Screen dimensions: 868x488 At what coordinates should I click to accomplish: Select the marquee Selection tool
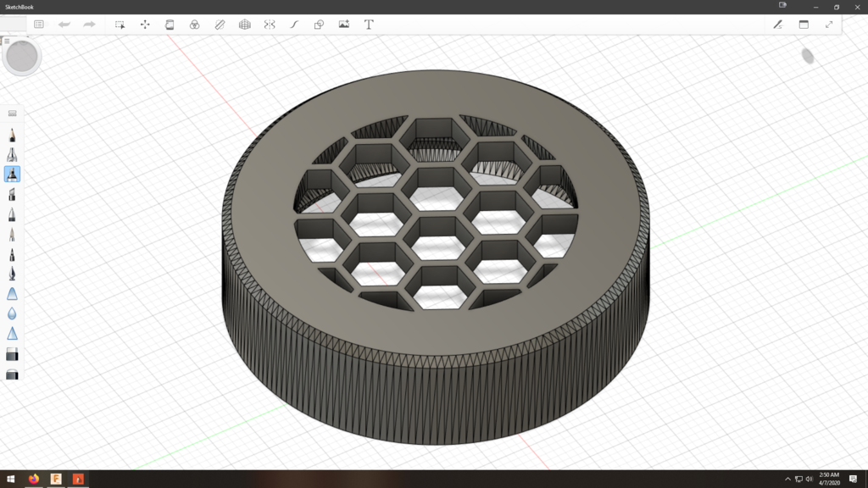point(120,25)
